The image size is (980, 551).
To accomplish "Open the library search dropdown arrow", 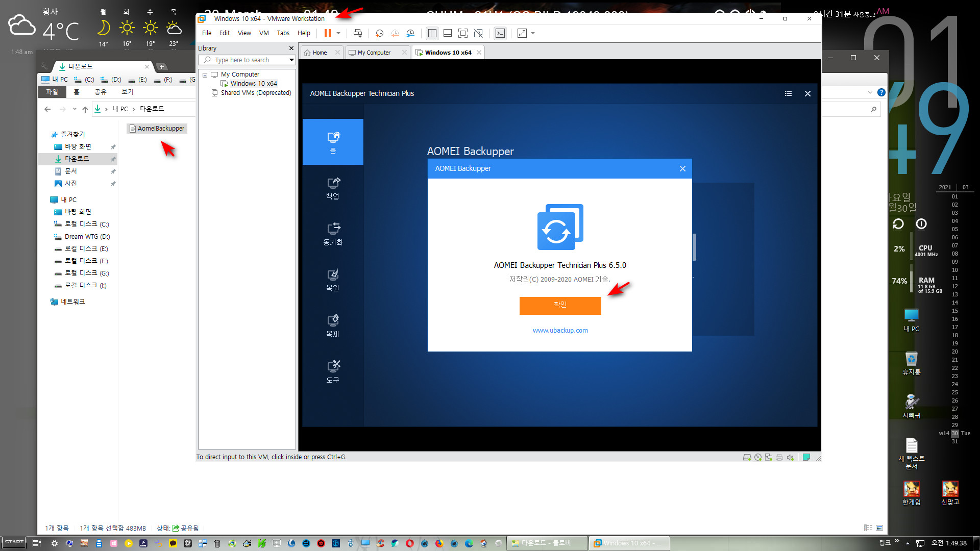I will [x=291, y=60].
